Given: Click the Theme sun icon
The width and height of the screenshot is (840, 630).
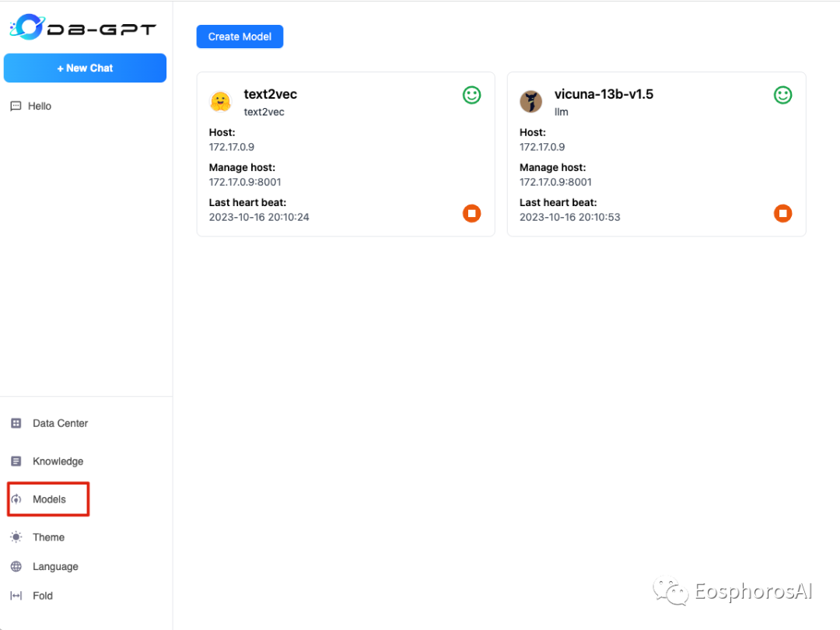Looking at the screenshot, I should (x=16, y=537).
